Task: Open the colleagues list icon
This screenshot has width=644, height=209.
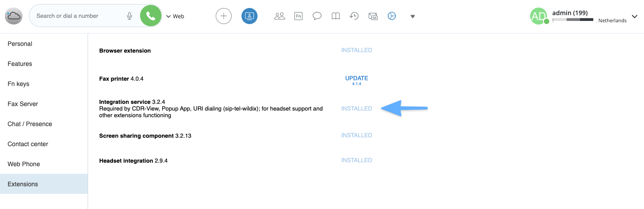Action: [x=279, y=16]
